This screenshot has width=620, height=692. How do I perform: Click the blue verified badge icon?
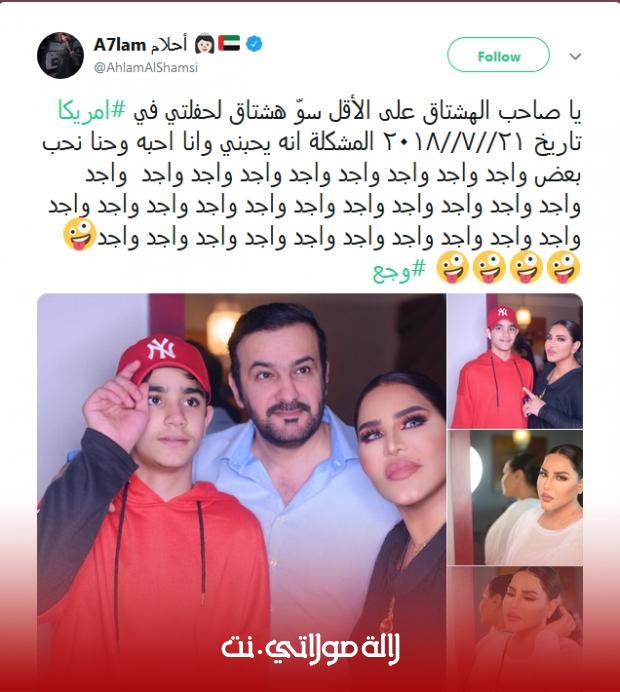coord(254,44)
